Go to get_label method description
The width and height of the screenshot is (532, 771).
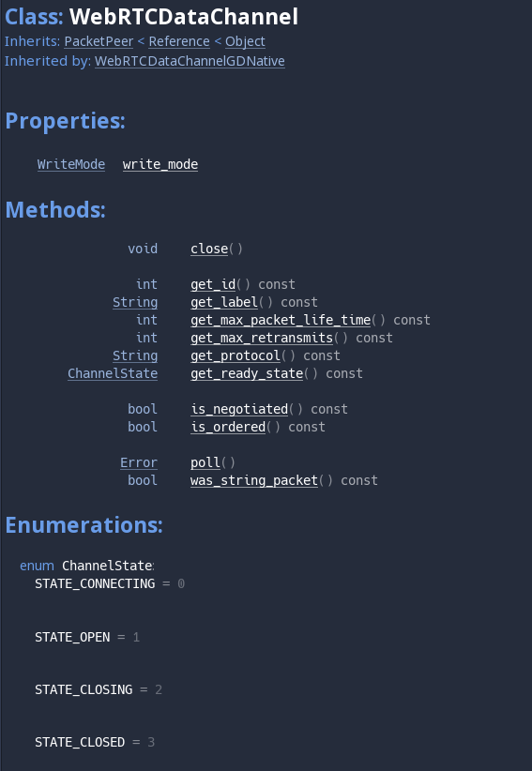224,302
